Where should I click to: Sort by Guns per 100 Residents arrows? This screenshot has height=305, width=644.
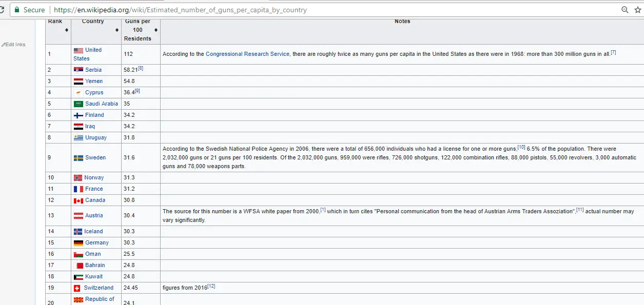coord(156,30)
